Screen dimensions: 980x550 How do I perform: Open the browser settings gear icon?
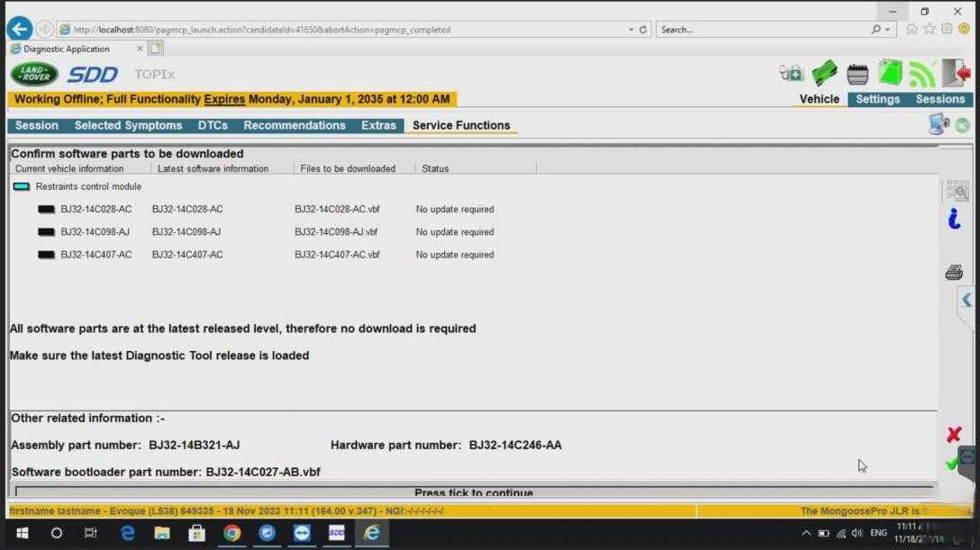947,29
